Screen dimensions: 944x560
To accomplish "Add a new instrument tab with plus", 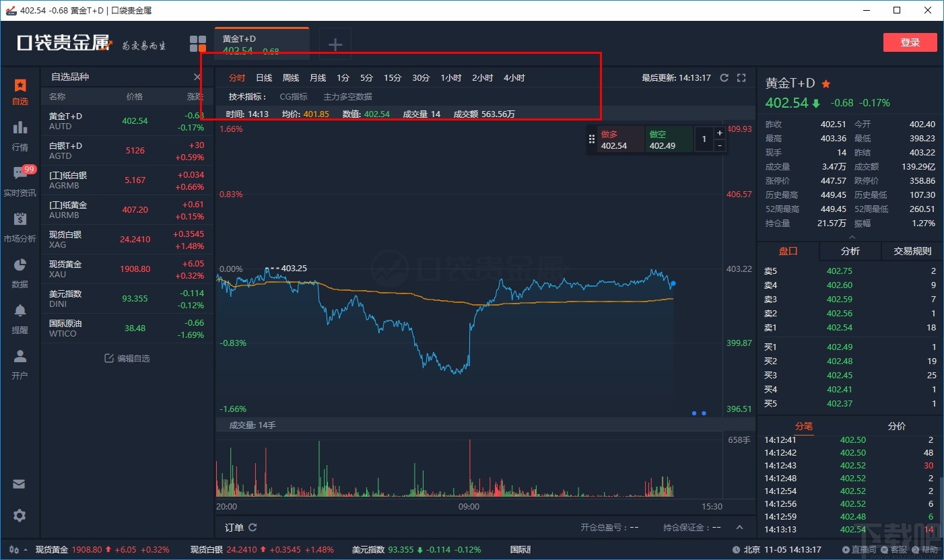I will click(x=335, y=43).
